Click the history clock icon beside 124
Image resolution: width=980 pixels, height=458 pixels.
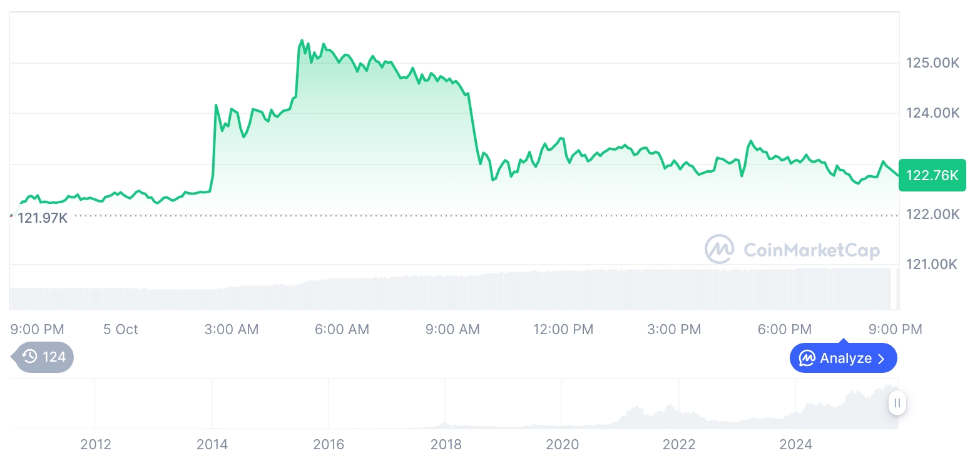click(29, 357)
